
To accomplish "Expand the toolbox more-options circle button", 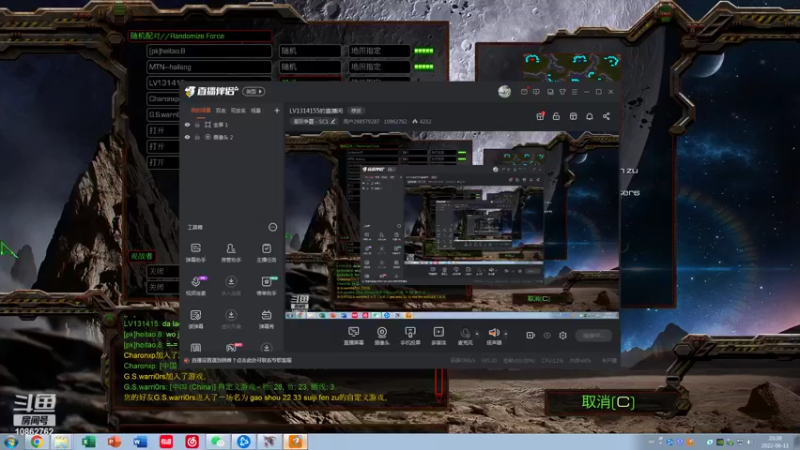I will point(272,227).
